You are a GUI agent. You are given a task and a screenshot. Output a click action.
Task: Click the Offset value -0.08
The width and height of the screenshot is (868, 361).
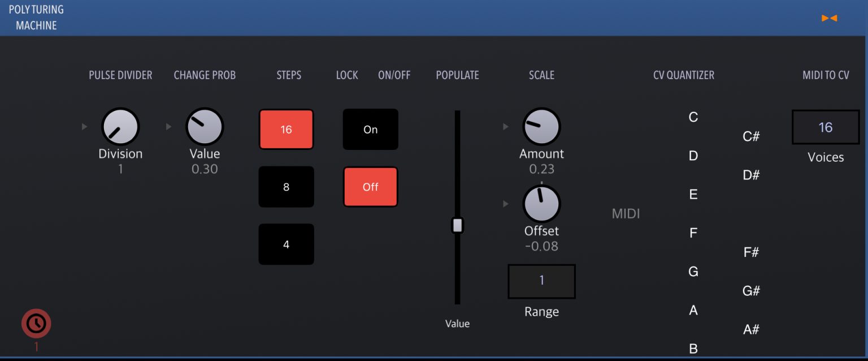pos(541,246)
